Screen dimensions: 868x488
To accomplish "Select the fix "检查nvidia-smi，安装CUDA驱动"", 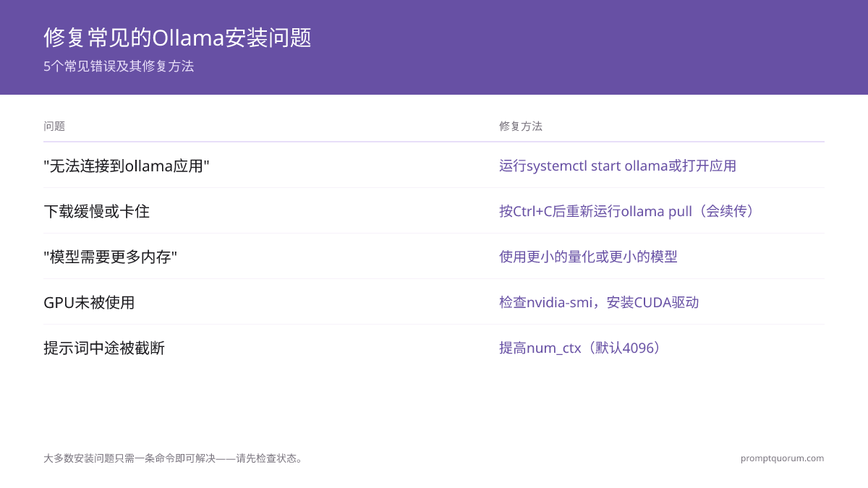I will (x=599, y=302).
